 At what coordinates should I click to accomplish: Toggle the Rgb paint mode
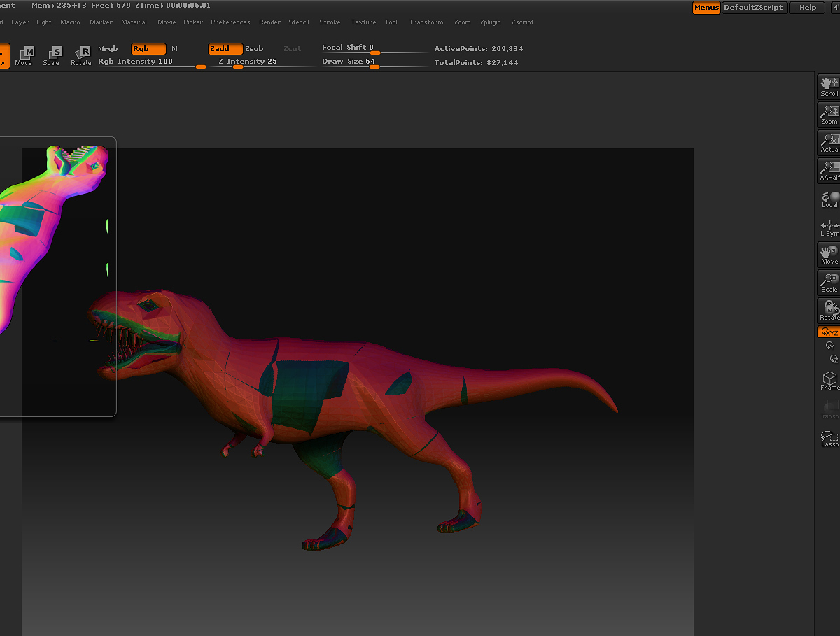[148, 49]
